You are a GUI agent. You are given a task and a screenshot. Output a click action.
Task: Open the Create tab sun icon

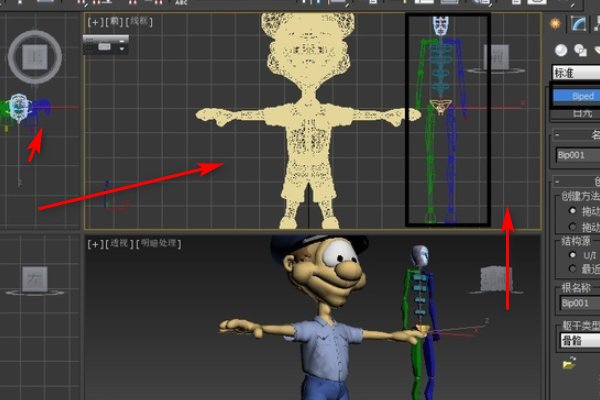pyautogui.click(x=555, y=24)
